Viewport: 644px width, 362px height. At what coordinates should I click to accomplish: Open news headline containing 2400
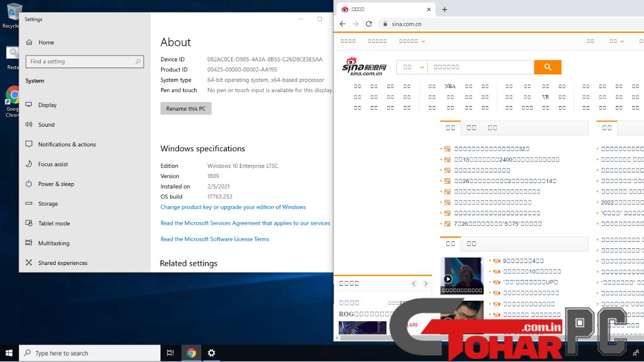(507, 159)
